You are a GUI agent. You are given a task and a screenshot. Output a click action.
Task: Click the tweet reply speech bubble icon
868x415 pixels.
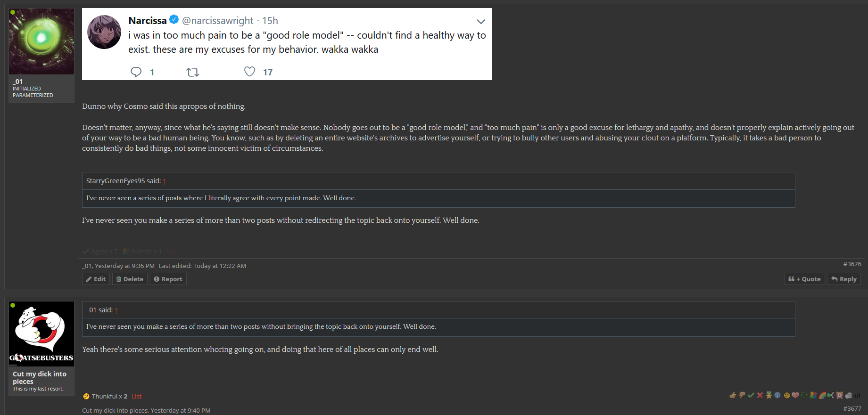136,72
